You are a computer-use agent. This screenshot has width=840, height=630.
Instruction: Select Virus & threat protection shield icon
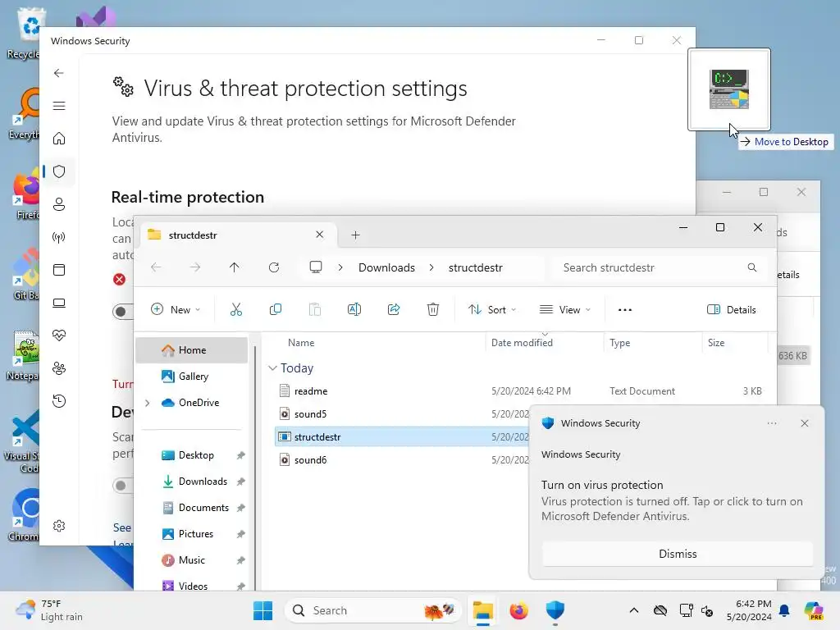[59, 171]
